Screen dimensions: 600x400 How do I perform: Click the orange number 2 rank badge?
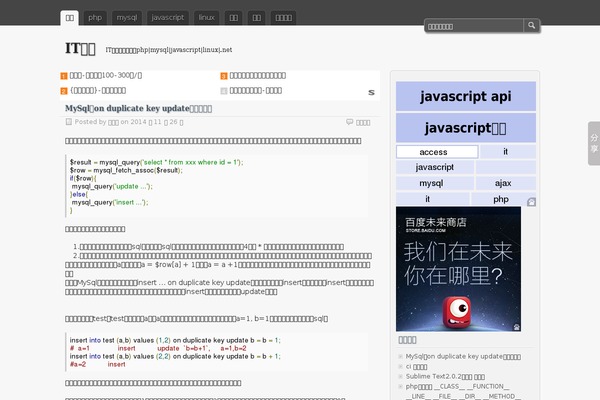click(x=64, y=91)
